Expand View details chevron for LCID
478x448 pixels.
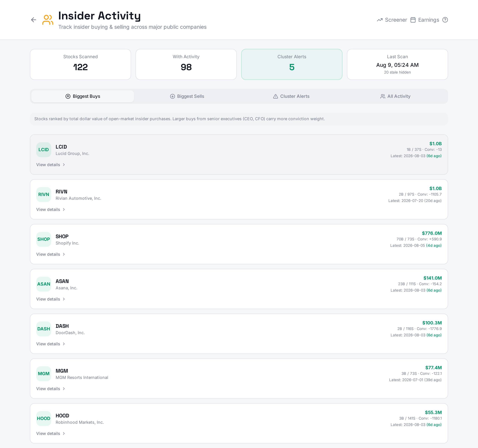point(64,165)
